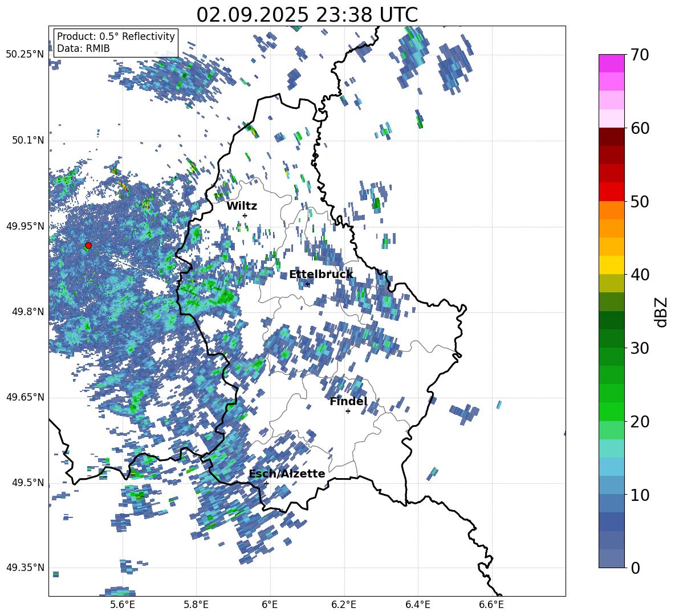Viewport: 675px width, 616px height.
Task: Click the 10 dBZ colorbar label
Action: tap(639, 495)
